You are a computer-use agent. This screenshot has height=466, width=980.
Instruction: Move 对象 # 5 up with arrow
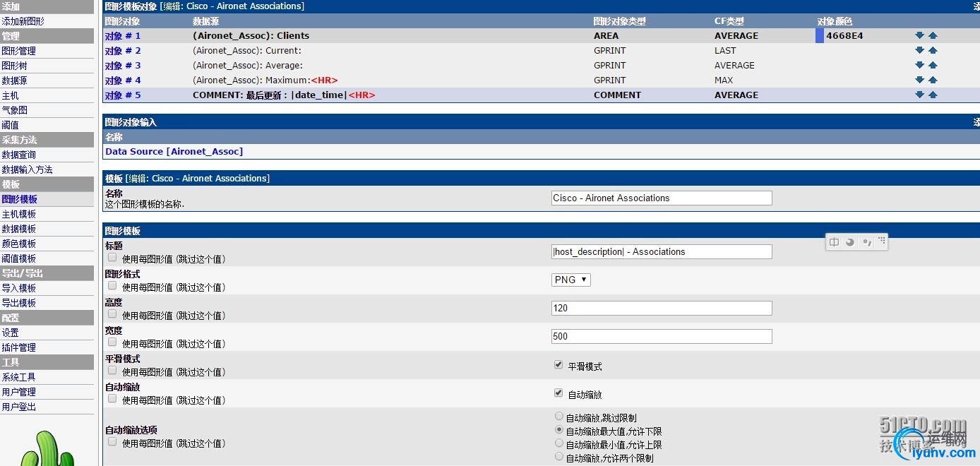tap(933, 95)
